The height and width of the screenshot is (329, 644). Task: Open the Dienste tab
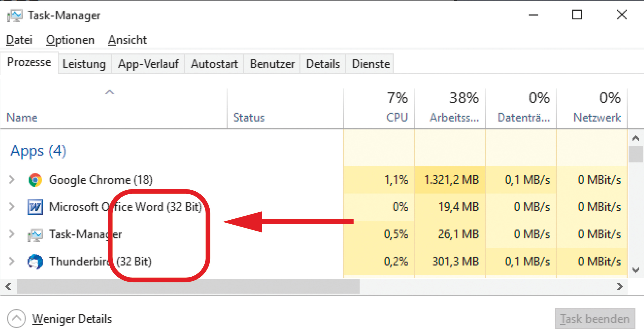[370, 64]
